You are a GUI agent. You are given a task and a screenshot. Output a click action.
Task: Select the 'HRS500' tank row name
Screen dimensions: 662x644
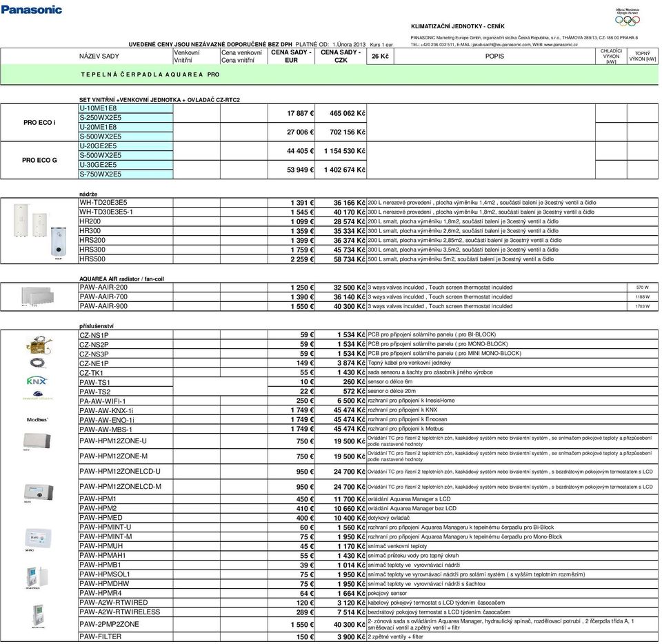click(x=92, y=259)
